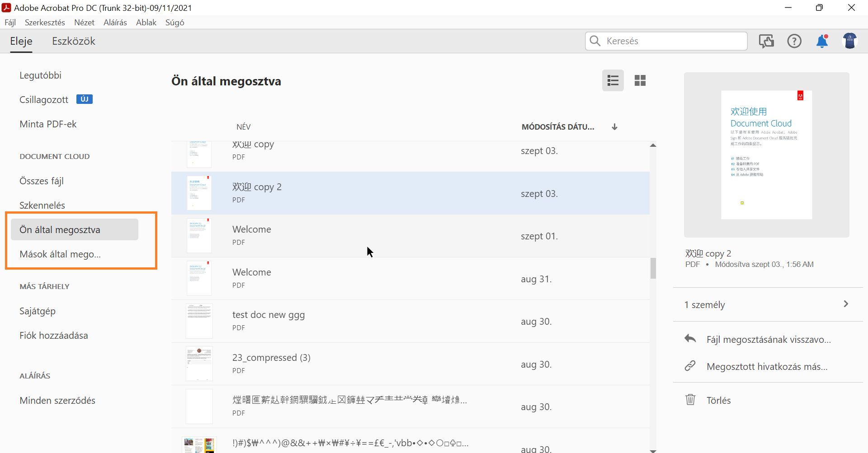Screen dimensions: 868x453
Task: Sort by the NÉV column header
Action: pyautogui.click(x=243, y=127)
